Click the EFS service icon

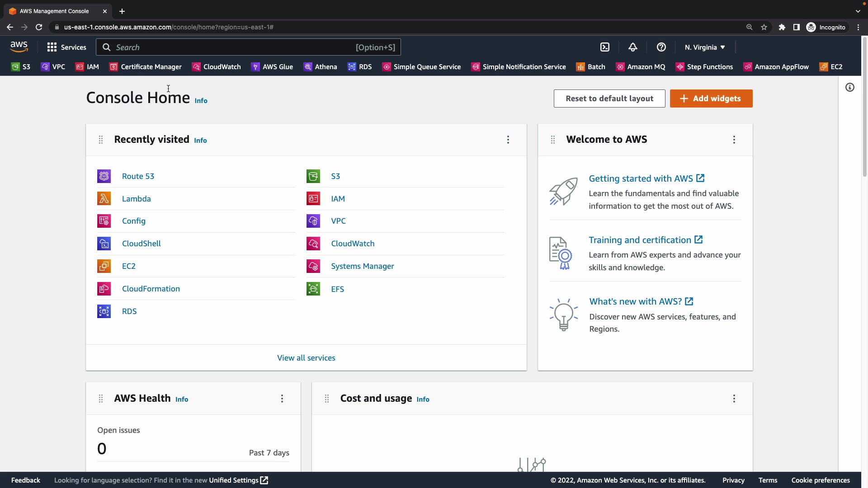tap(313, 289)
